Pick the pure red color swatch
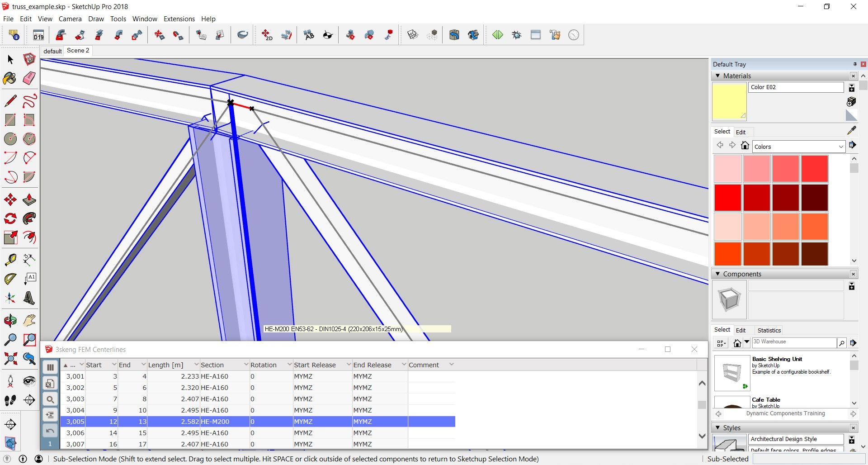 (x=727, y=198)
